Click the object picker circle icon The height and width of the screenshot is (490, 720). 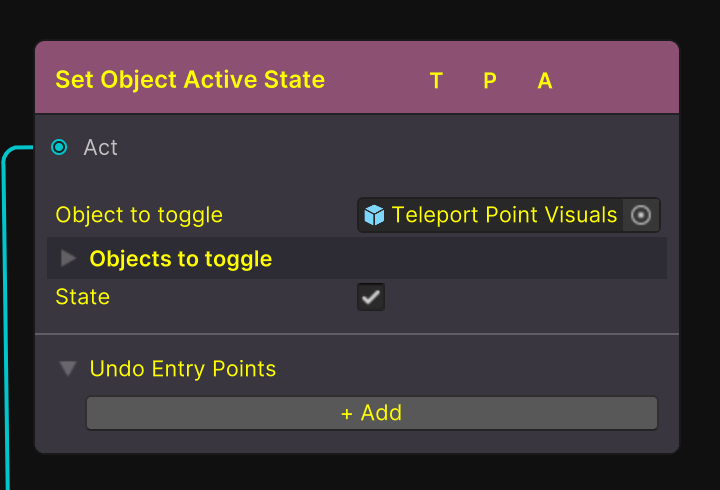(x=642, y=215)
